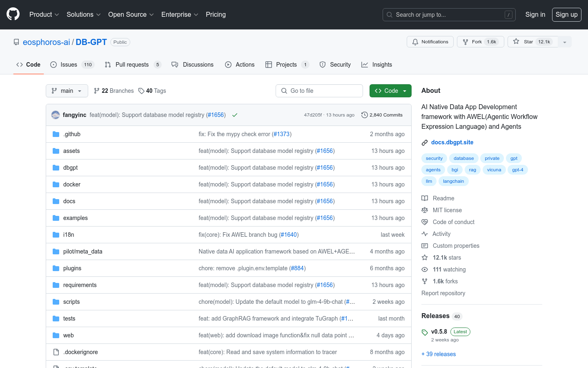Image resolution: width=588 pixels, height=368 pixels.
Task: Open the Readme section link
Action: [x=438, y=198]
